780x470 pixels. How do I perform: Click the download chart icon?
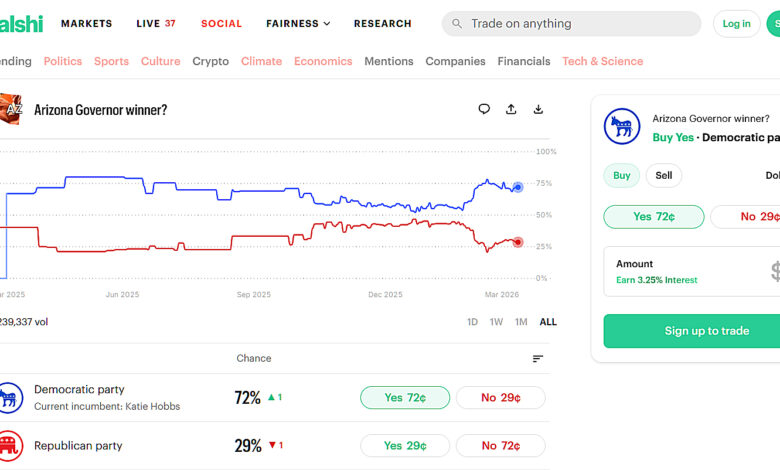pos(538,109)
